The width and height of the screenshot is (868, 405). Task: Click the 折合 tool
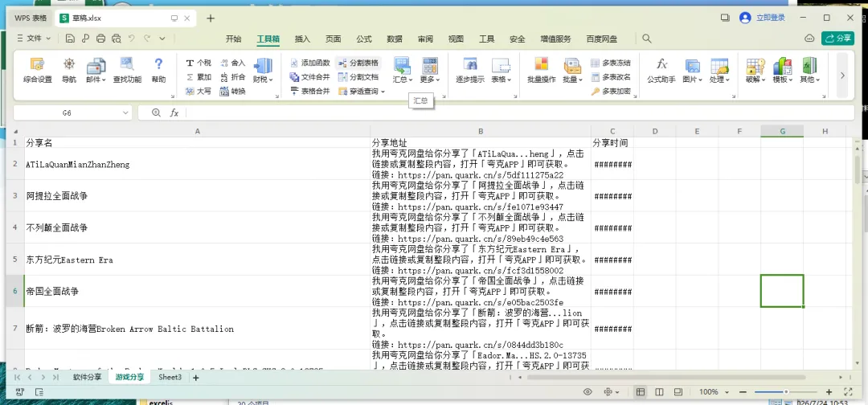click(x=232, y=77)
